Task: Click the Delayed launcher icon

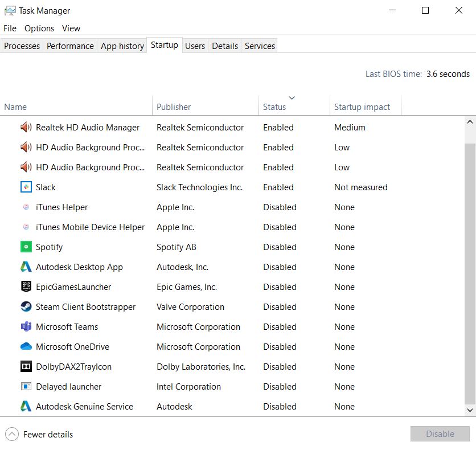Action: (x=26, y=387)
